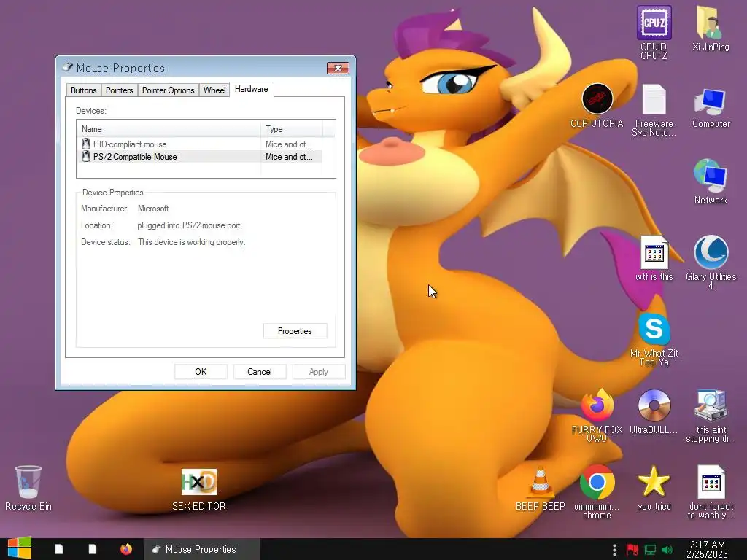The width and height of the screenshot is (747, 560).
Task: Switch to the Pointers tab
Action: pos(119,90)
